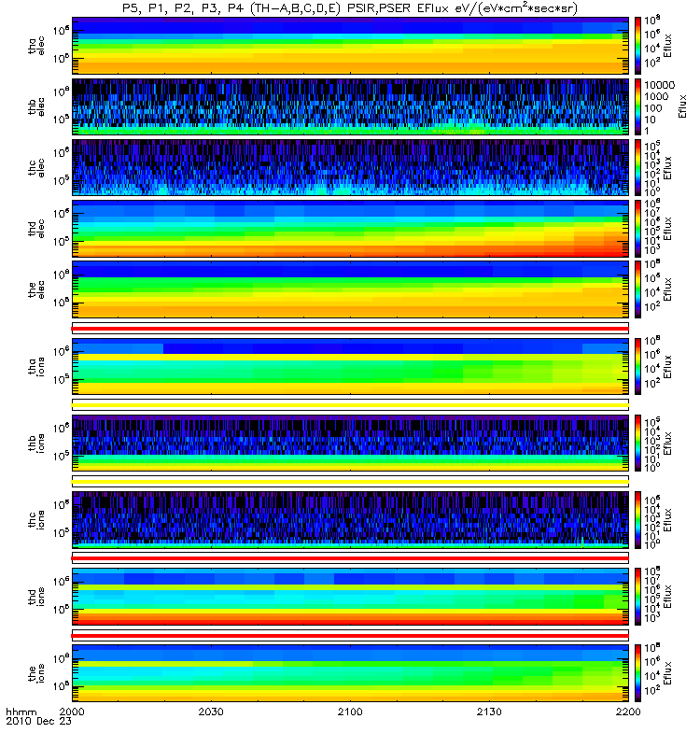Select the 'the ions' panel axis label
The height and width of the screenshot is (747, 700).
(x=36, y=673)
